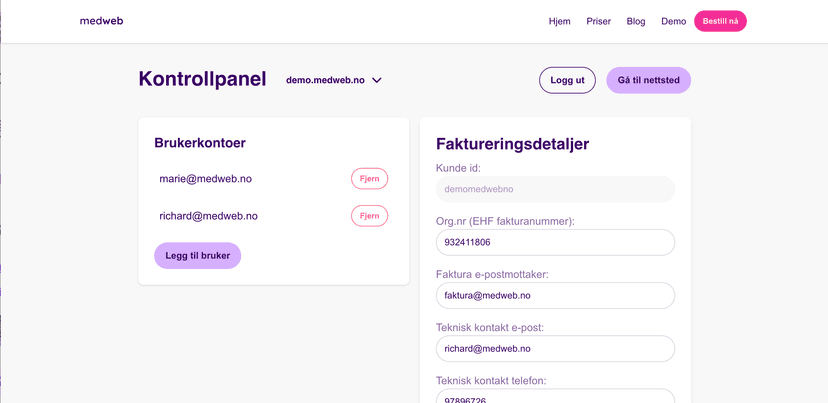Remove marie@medweb.no with Fjern

369,179
